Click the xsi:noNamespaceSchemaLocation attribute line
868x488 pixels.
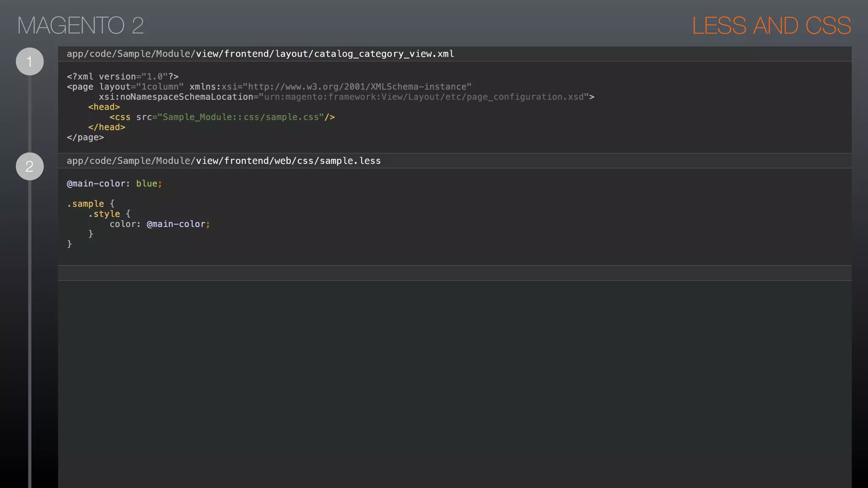pyautogui.click(x=347, y=97)
